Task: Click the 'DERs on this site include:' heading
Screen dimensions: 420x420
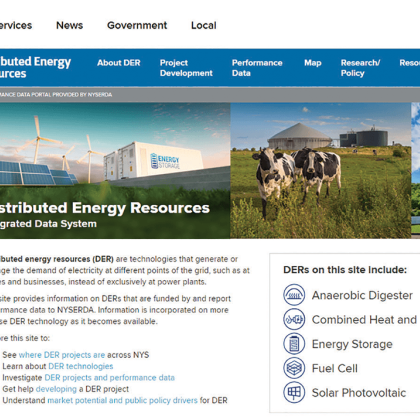Action: (345, 270)
